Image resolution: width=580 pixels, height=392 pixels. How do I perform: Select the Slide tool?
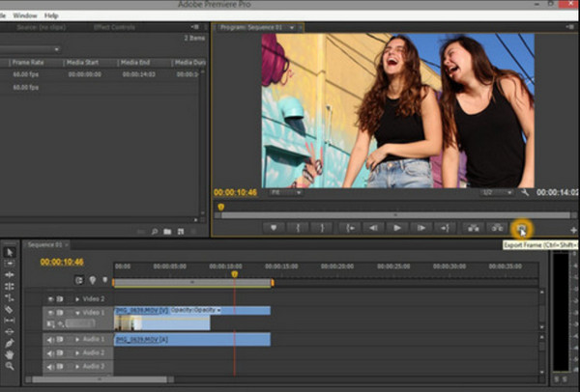(x=10, y=332)
